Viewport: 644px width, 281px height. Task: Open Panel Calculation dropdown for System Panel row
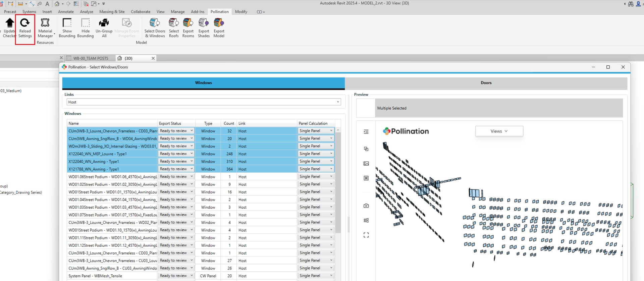[331, 276]
